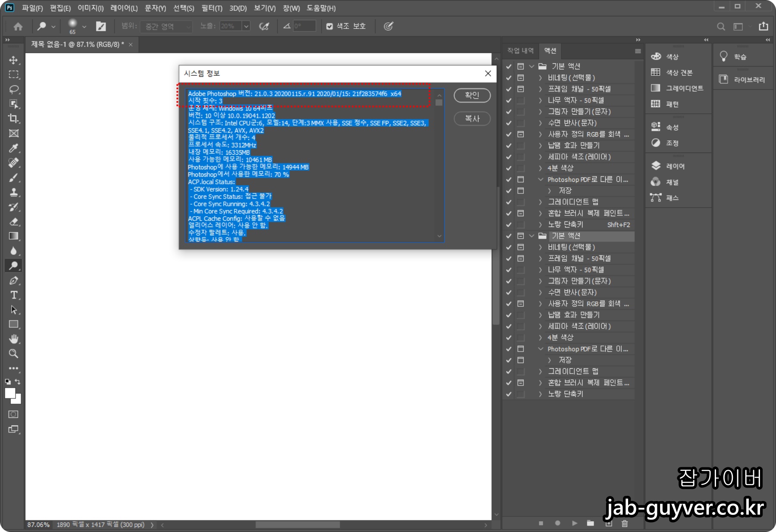Open the search icon in options bar
Screen dimensions: 776x532
point(721,26)
